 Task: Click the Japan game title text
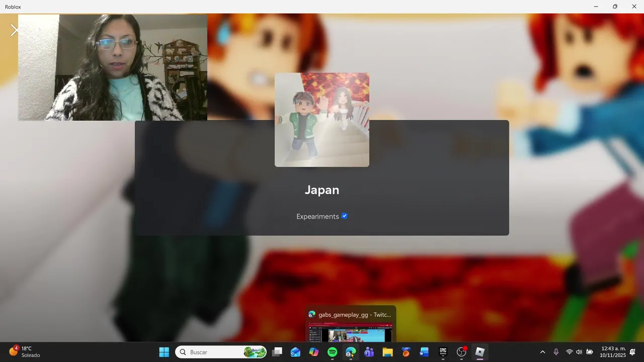pyautogui.click(x=322, y=190)
